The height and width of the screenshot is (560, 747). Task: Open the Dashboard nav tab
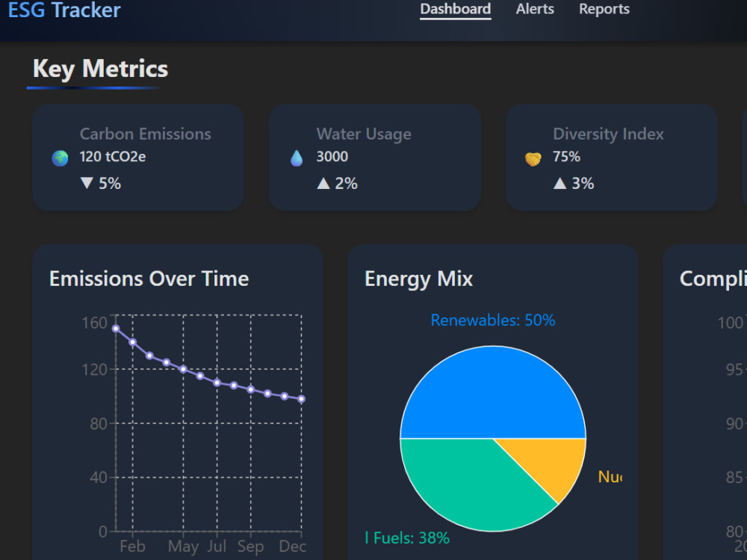coord(455,9)
